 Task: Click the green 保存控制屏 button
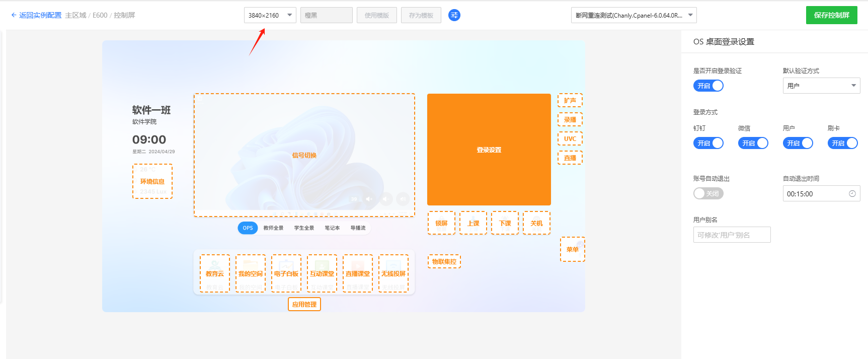click(831, 15)
